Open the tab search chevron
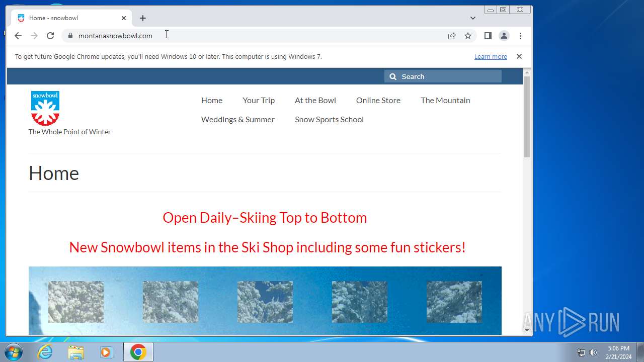This screenshot has height=362, width=644. pos(473,18)
